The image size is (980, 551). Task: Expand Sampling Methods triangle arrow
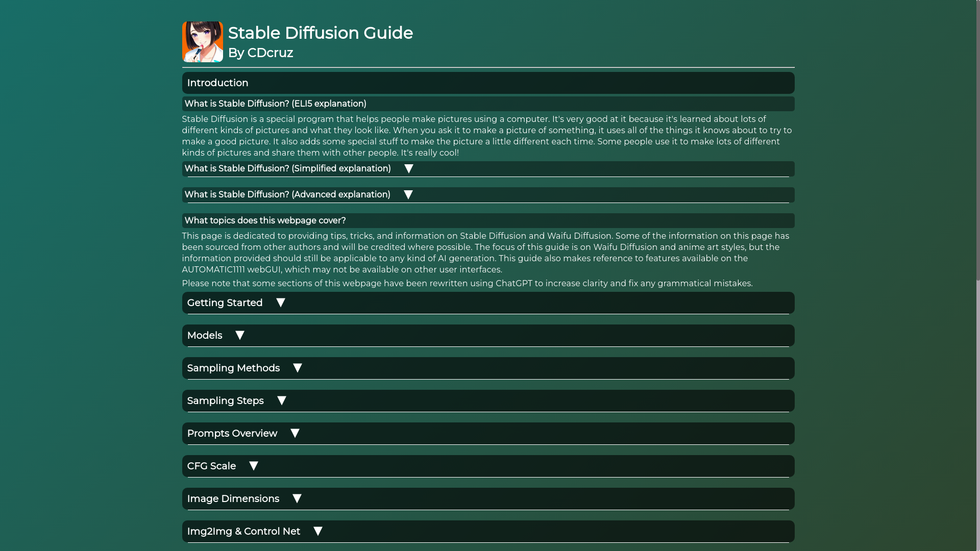[297, 368]
